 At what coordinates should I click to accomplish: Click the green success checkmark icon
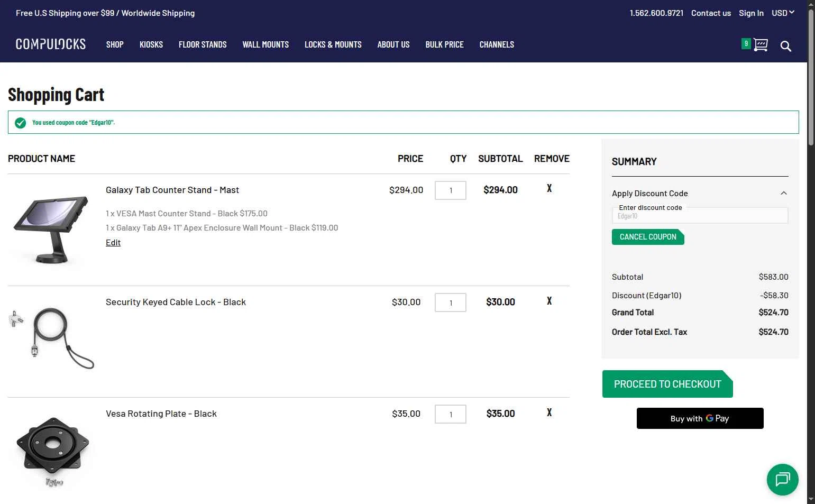point(21,123)
